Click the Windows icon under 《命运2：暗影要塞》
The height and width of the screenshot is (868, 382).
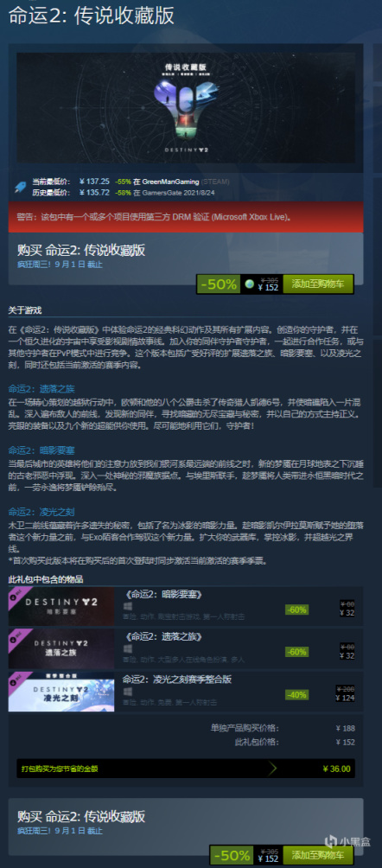pyautogui.click(x=128, y=607)
